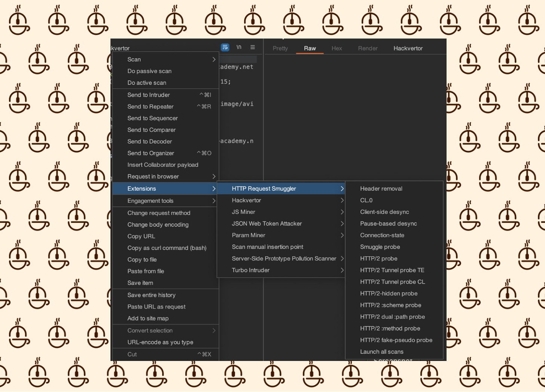Select Send to Organizer
545x392 pixels.
point(166,153)
